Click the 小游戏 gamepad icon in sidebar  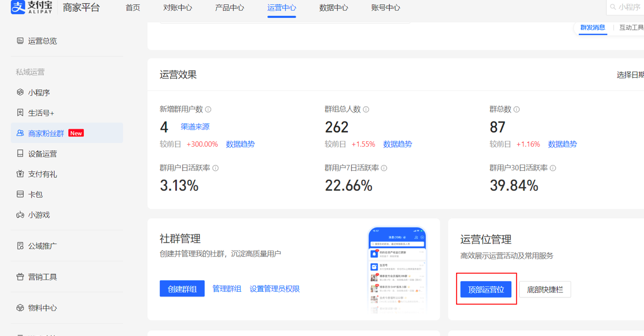point(20,215)
